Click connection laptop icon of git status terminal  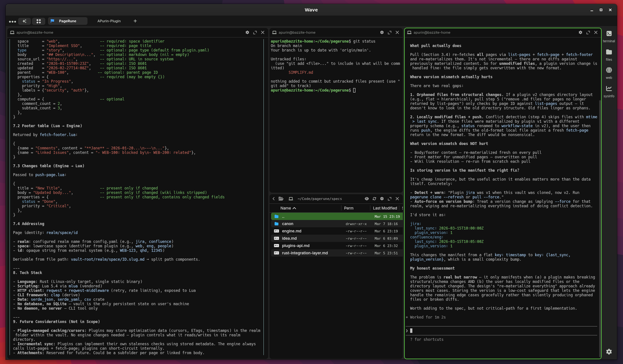click(275, 32)
